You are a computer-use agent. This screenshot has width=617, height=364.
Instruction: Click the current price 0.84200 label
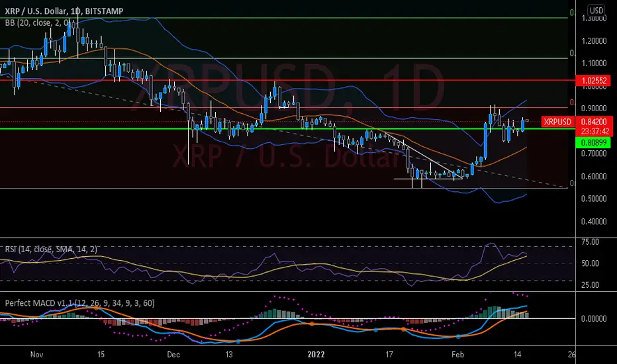pos(594,122)
